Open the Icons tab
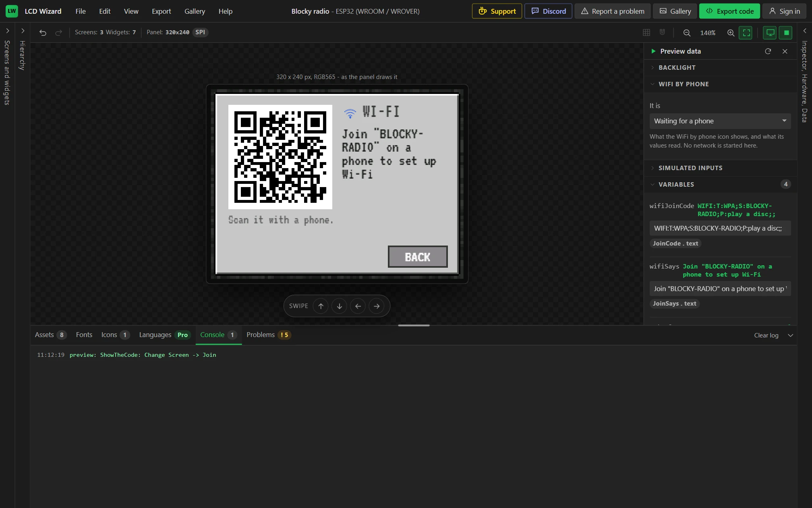The width and height of the screenshot is (812, 508). coord(115,335)
